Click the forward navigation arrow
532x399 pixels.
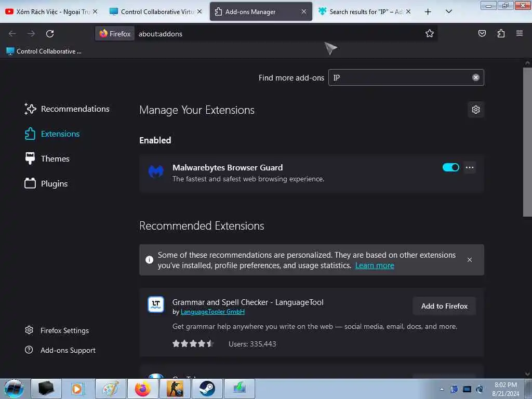[31, 34]
